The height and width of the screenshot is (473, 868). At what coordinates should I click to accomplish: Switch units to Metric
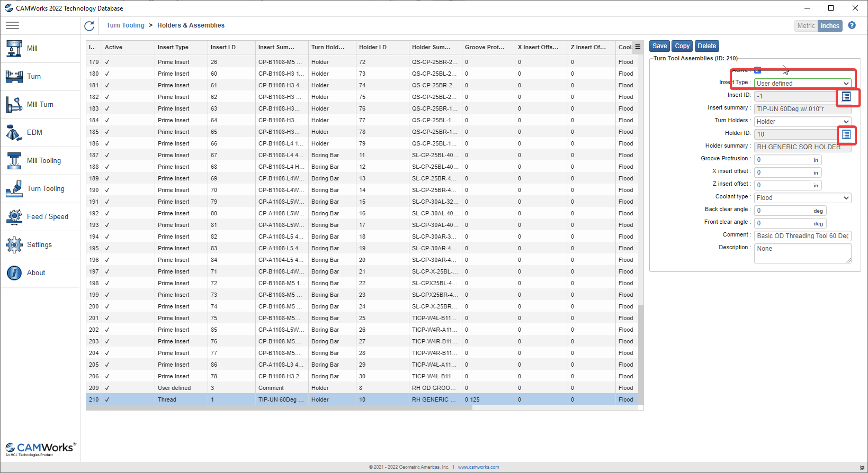click(x=806, y=25)
